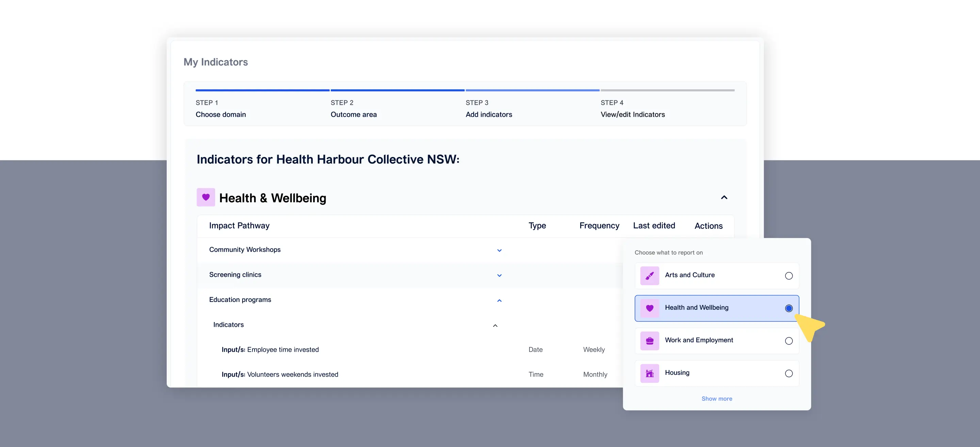
Task: Click Choose what to report on label
Action: pos(668,252)
